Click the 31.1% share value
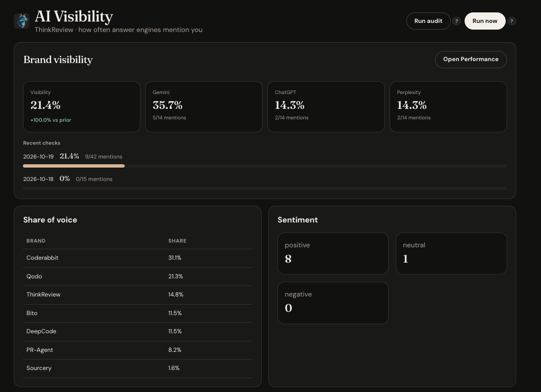The width and height of the screenshot is (541, 392). 175,258
